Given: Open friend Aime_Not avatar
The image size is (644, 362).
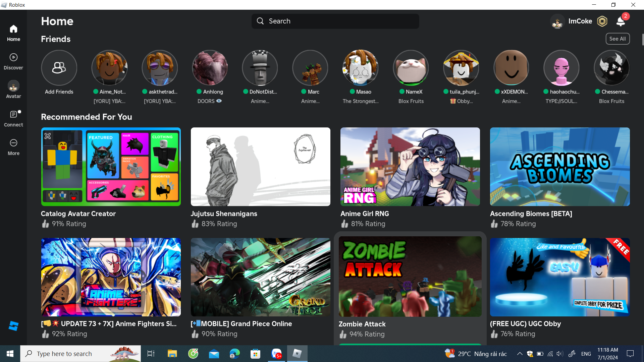Looking at the screenshot, I should point(109,68).
